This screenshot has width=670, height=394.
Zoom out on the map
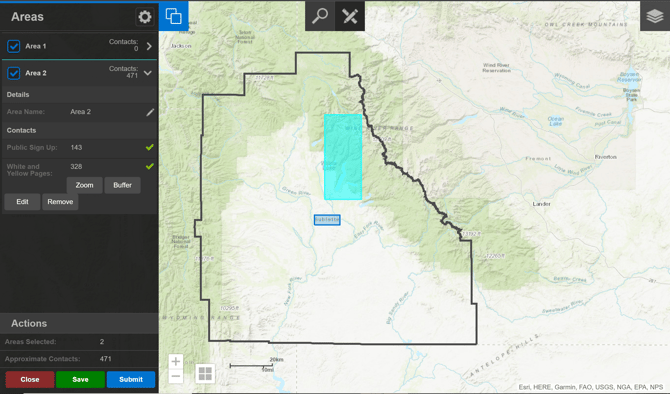coord(176,376)
